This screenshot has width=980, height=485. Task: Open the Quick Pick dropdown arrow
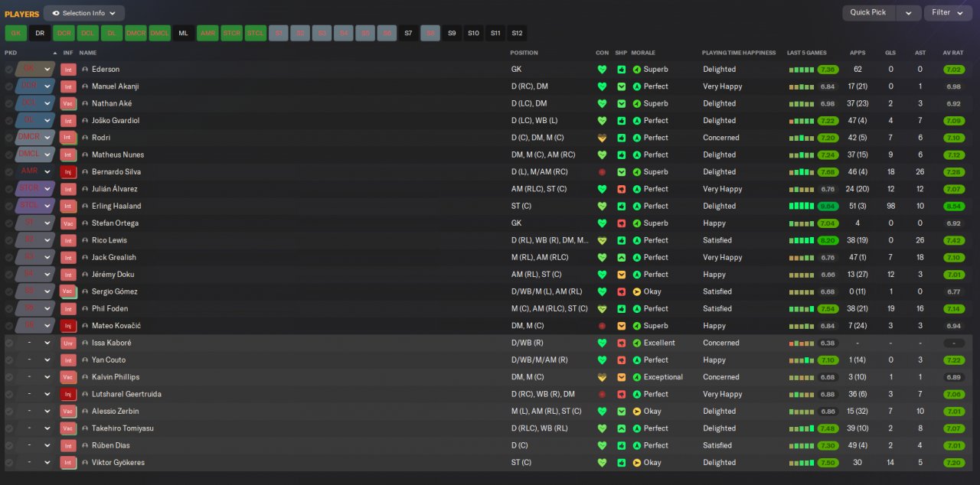coord(909,12)
